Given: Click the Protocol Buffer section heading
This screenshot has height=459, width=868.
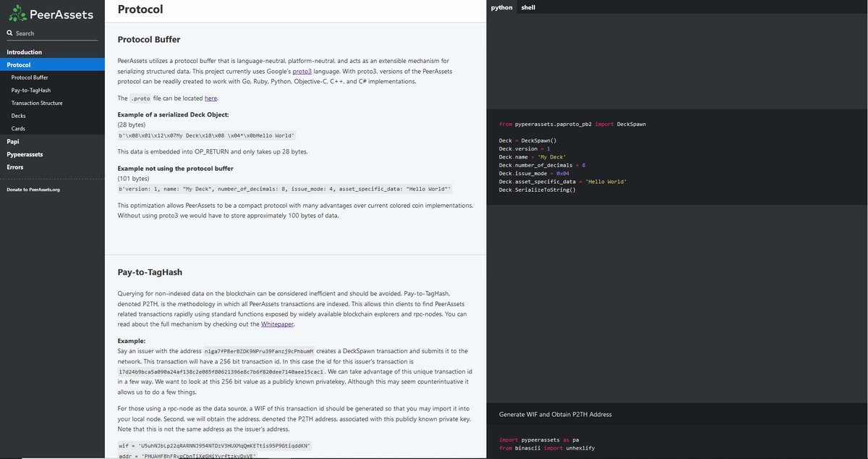Looking at the screenshot, I should pyautogui.click(x=149, y=40).
